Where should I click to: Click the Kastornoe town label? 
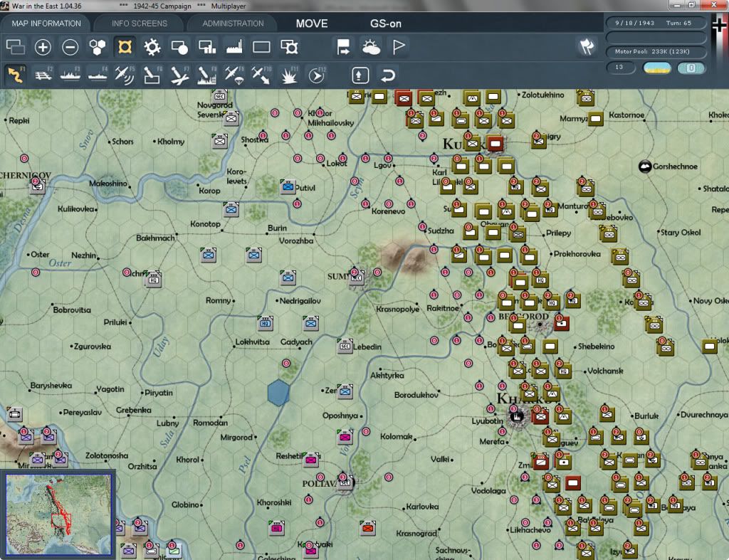pyautogui.click(x=626, y=115)
